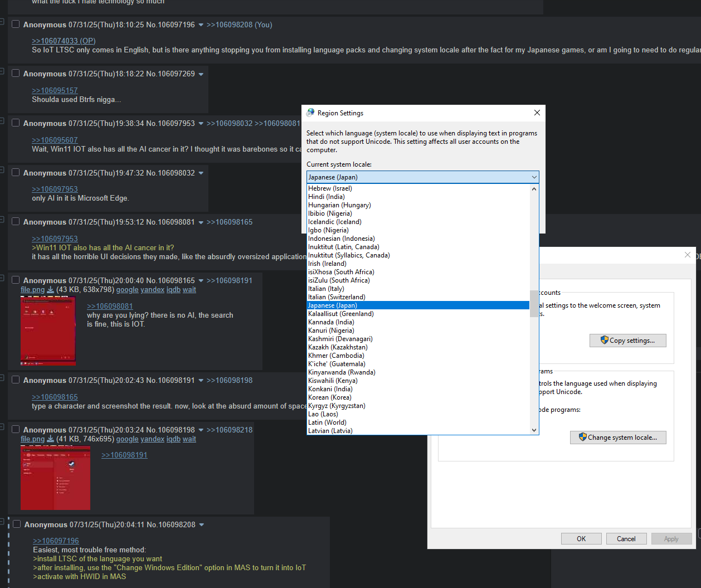Screen dimensions: 701x588
Task: Choose Khmer (Cambodia) in the locale list
Action: click(418, 356)
